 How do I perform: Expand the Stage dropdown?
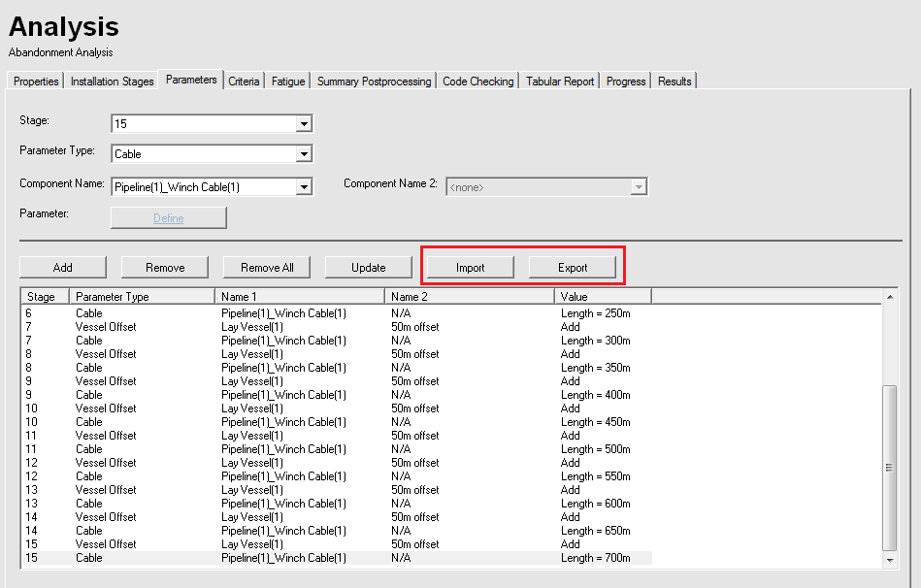(x=304, y=124)
